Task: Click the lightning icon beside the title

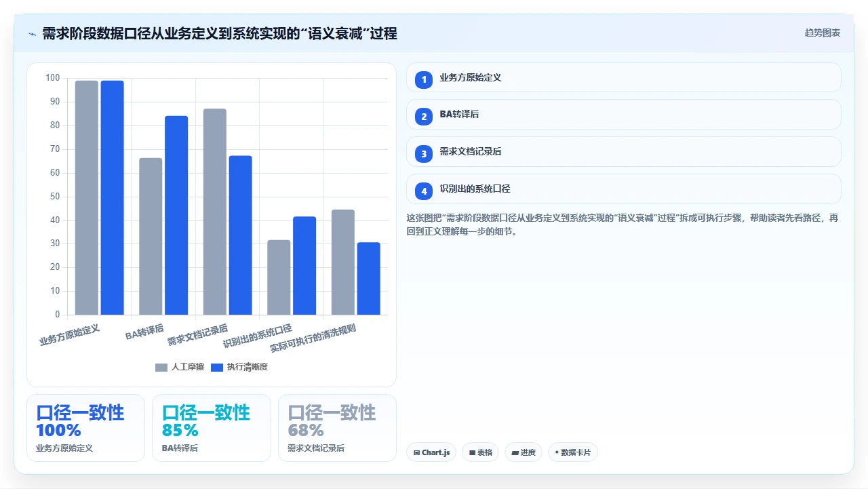Action: [x=32, y=33]
